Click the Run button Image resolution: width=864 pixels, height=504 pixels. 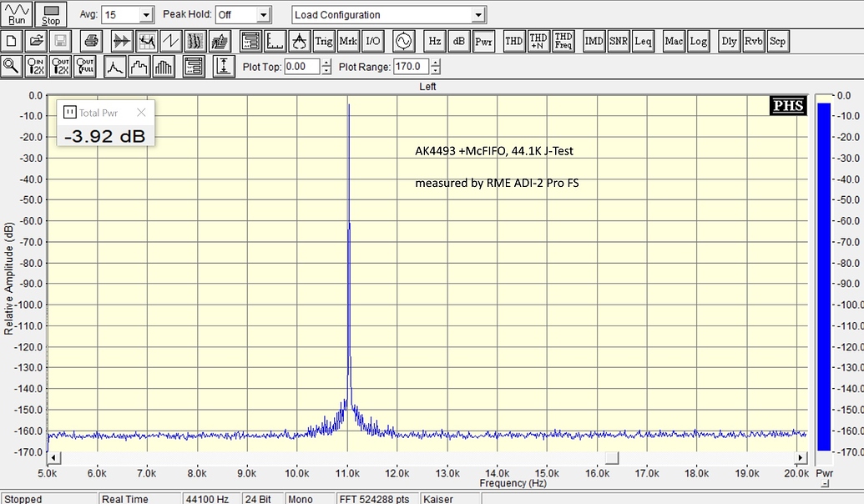point(17,14)
